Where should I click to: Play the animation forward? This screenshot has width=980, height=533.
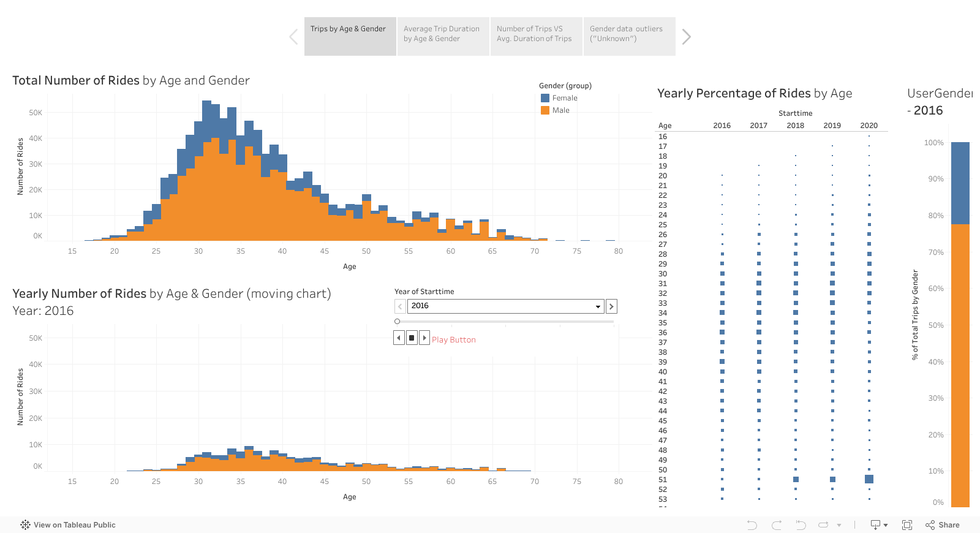pos(424,338)
